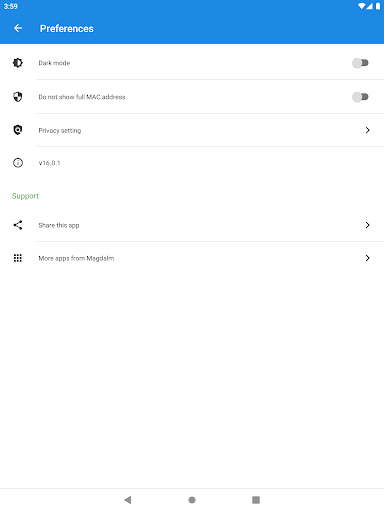384x512 pixels.
Task: Go back using the arrow in header
Action: (x=18, y=29)
